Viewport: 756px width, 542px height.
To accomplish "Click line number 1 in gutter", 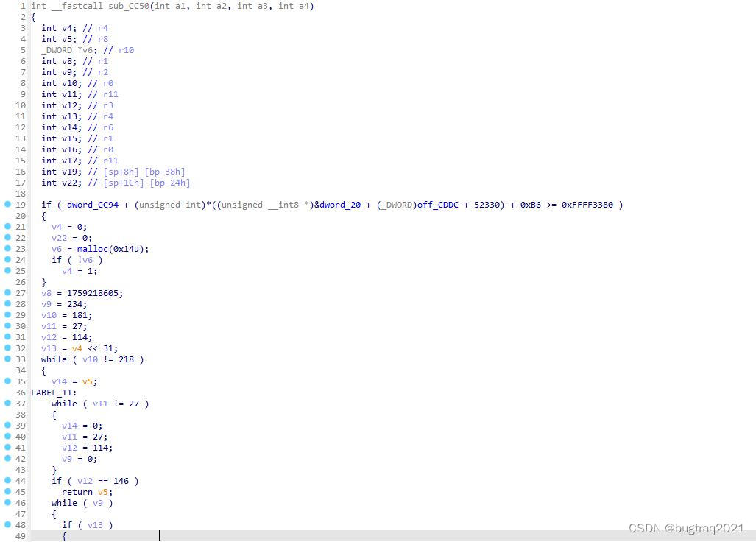I will pos(23,7).
